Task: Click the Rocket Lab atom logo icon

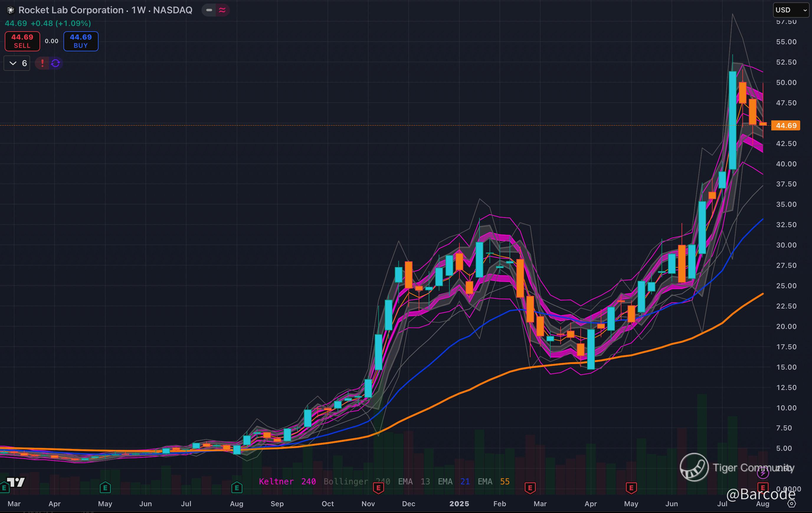Action: click(x=10, y=10)
